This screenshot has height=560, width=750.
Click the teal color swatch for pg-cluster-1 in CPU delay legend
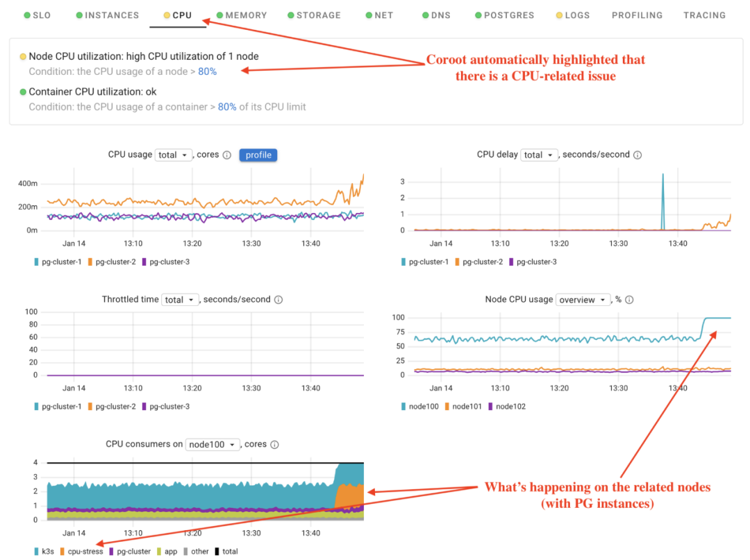403,262
